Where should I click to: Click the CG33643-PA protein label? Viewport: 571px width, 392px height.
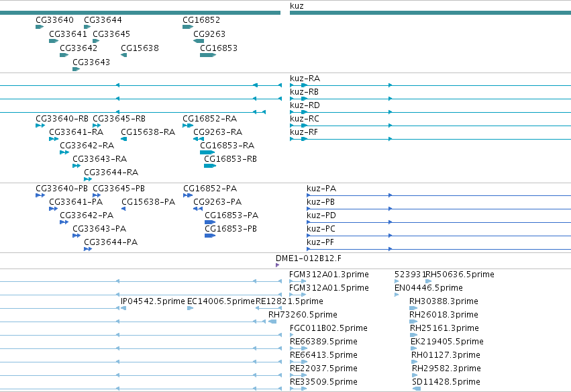[99, 229]
